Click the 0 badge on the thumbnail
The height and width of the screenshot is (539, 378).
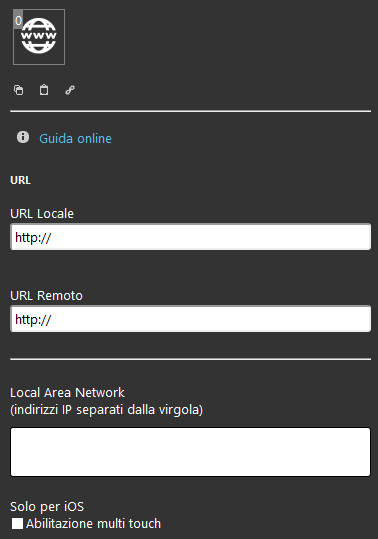click(18, 20)
